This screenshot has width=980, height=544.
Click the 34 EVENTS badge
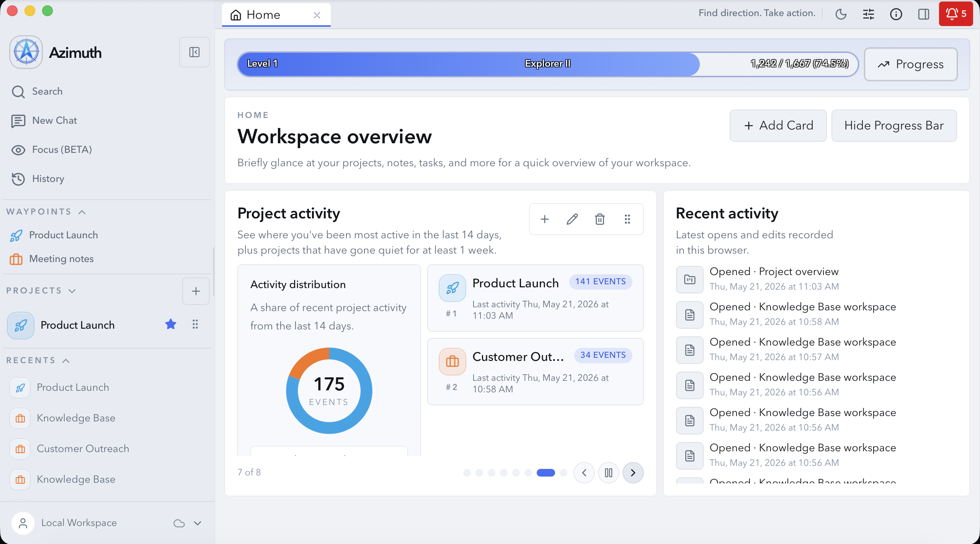click(x=603, y=355)
